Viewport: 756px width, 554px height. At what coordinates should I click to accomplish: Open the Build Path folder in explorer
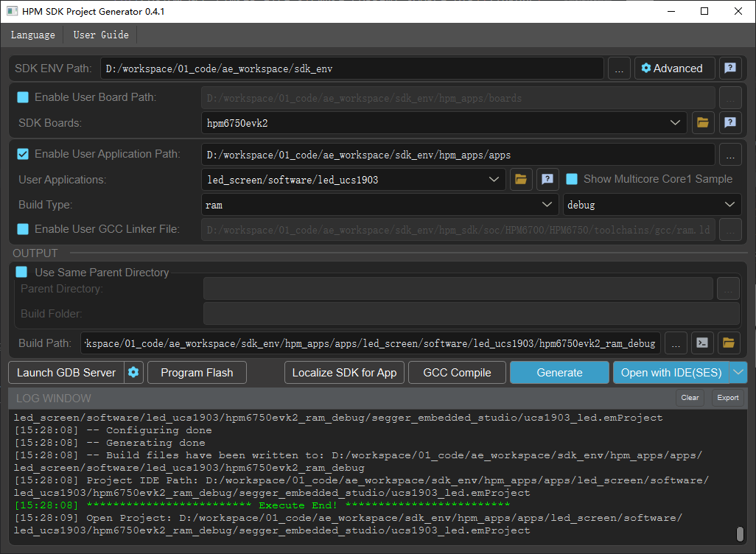[x=729, y=343]
